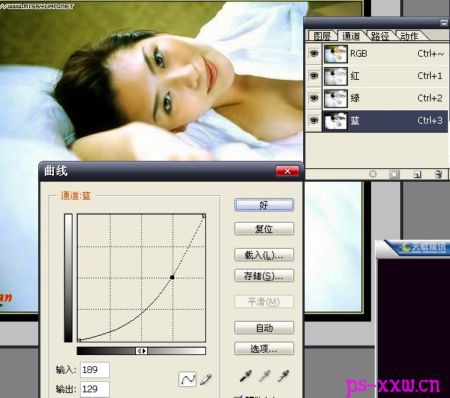450x398 pixels.
Task: Select the white point eyedropper
Action: pos(283,376)
